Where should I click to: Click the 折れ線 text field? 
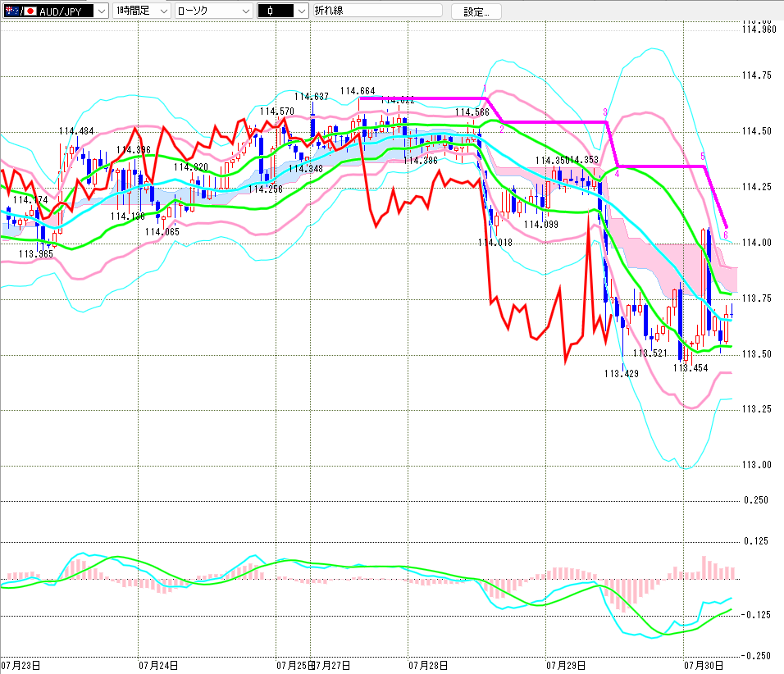pos(378,11)
